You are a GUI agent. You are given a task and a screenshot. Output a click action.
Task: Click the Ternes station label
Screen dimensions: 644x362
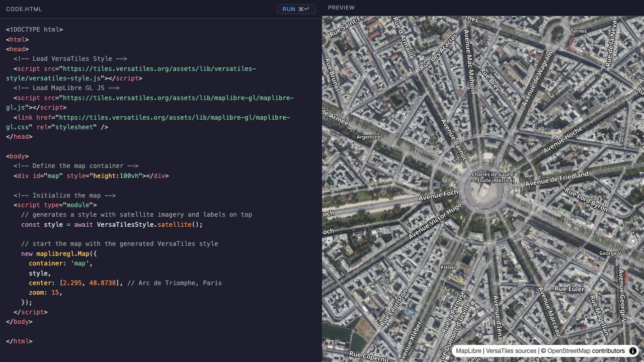pyautogui.click(x=579, y=31)
